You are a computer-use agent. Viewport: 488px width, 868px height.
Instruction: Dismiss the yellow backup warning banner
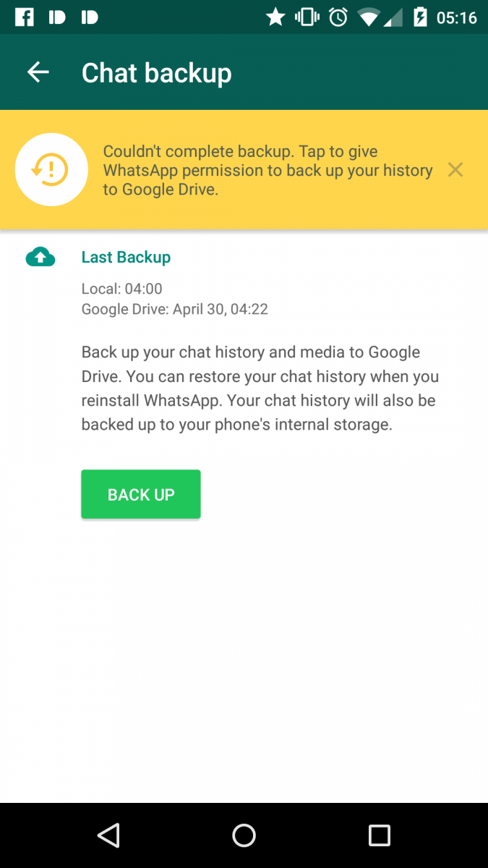455,170
